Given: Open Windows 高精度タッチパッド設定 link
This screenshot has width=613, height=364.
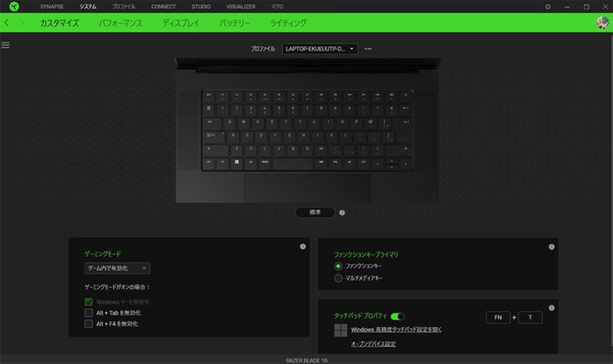Looking at the screenshot, I should click(396, 330).
